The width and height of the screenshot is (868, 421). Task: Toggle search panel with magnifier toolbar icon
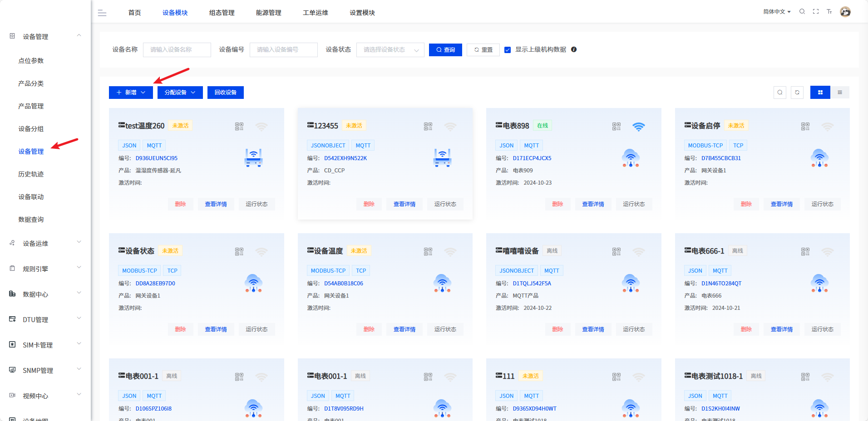[780, 93]
